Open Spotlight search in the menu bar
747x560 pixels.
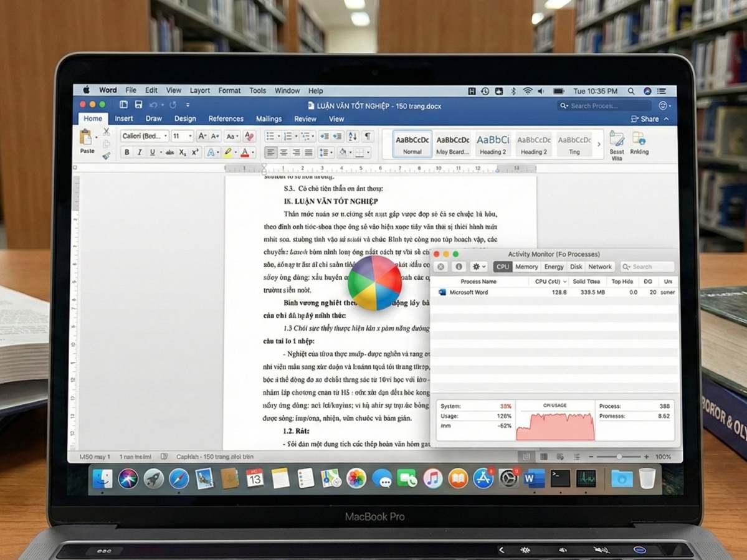[631, 91]
